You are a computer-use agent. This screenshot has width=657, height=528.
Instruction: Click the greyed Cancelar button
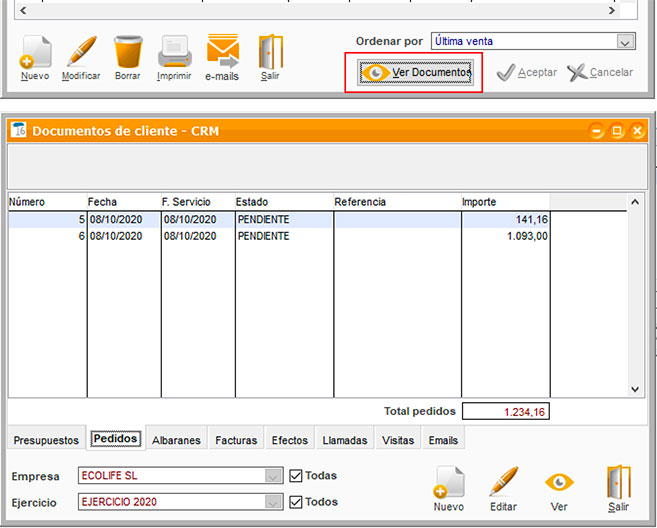click(x=600, y=72)
